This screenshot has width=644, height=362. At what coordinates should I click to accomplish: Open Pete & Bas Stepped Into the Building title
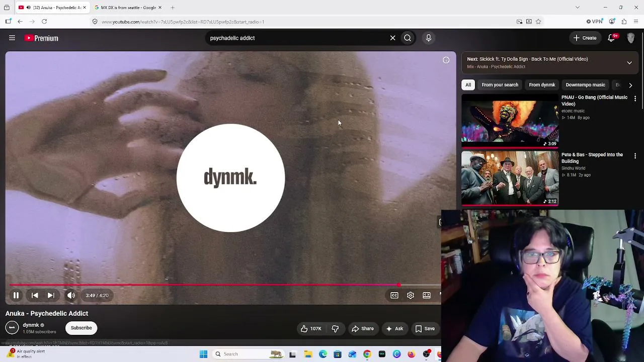coord(592,158)
